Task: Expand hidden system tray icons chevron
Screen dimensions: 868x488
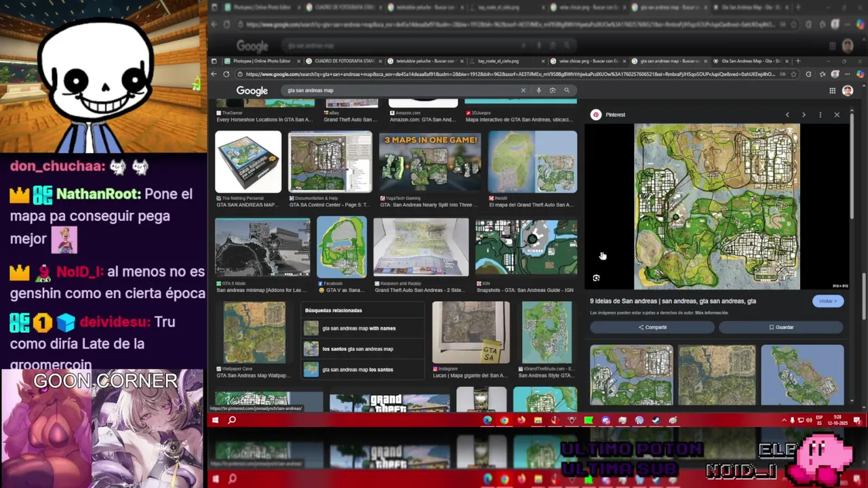Action: [785, 420]
